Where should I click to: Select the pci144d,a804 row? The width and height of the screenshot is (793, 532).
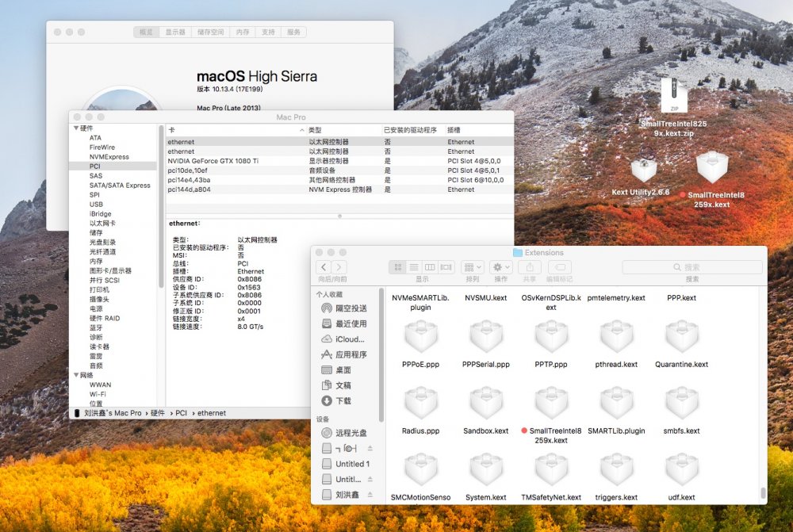coord(339,189)
